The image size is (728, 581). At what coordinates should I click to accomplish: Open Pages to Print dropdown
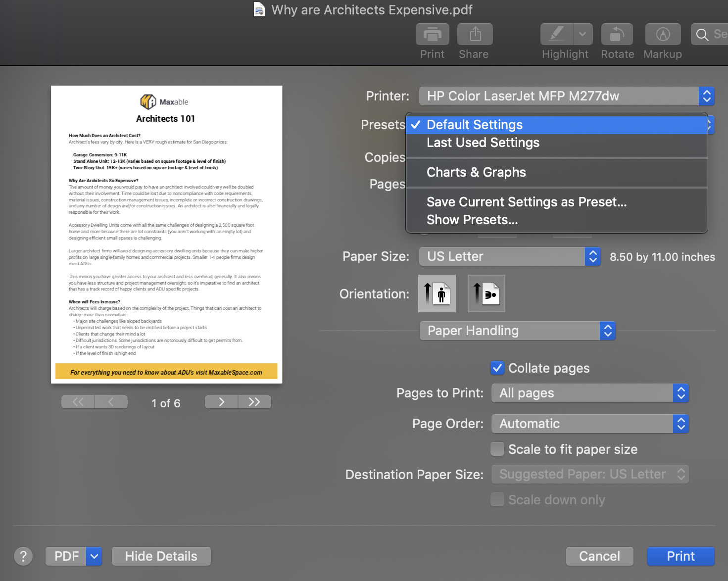click(590, 393)
